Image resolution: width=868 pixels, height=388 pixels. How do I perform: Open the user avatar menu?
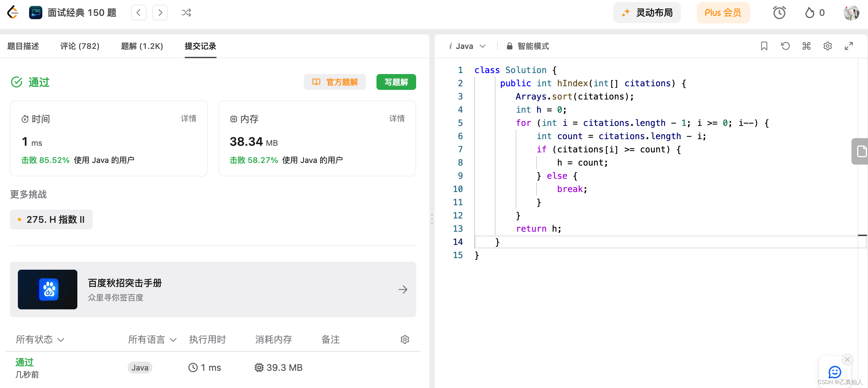[x=851, y=13]
